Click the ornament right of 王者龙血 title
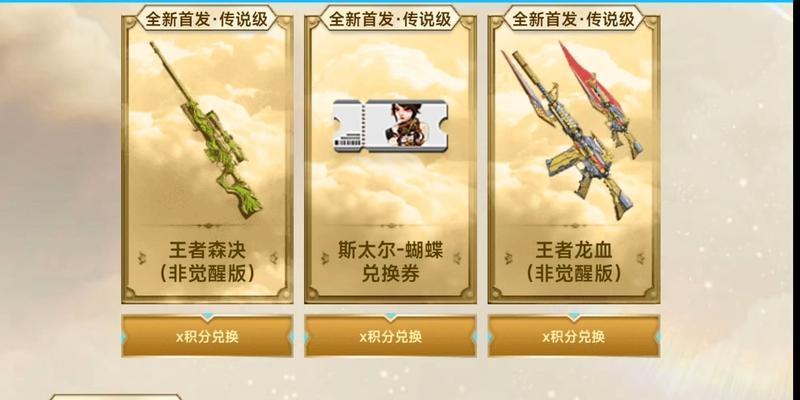The height and width of the screenshot is (400, 800). [640, 258]
